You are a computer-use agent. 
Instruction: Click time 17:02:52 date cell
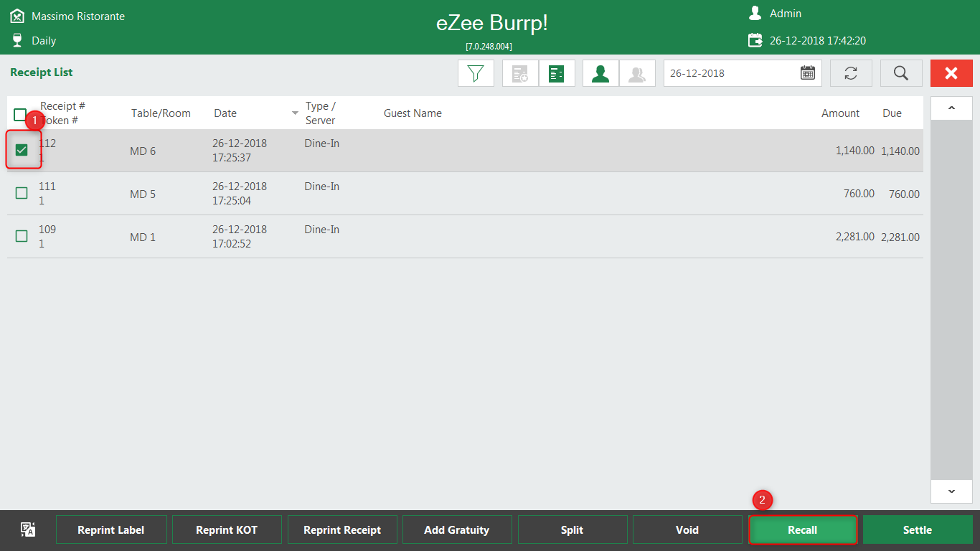tap(232, 244)
